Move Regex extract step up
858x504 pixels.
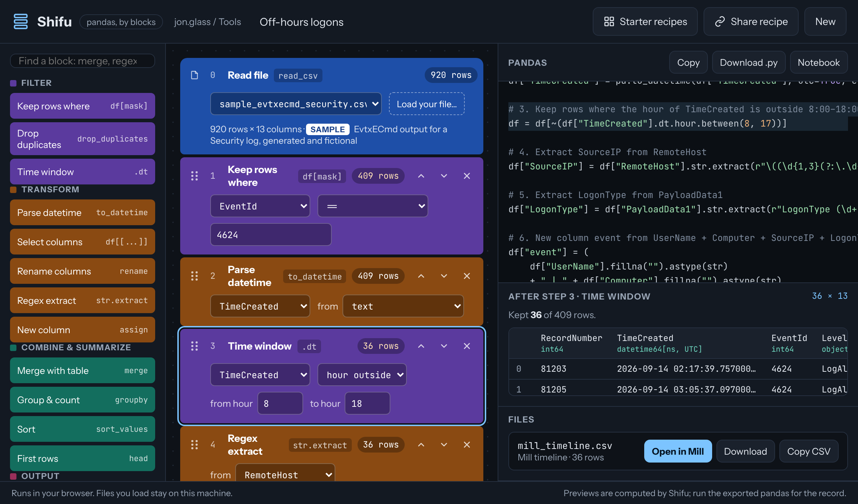[x=421, y=445]
